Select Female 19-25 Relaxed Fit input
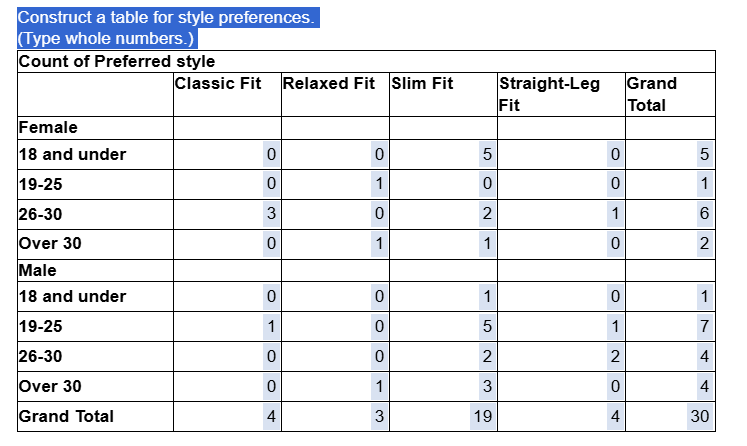 379,184
